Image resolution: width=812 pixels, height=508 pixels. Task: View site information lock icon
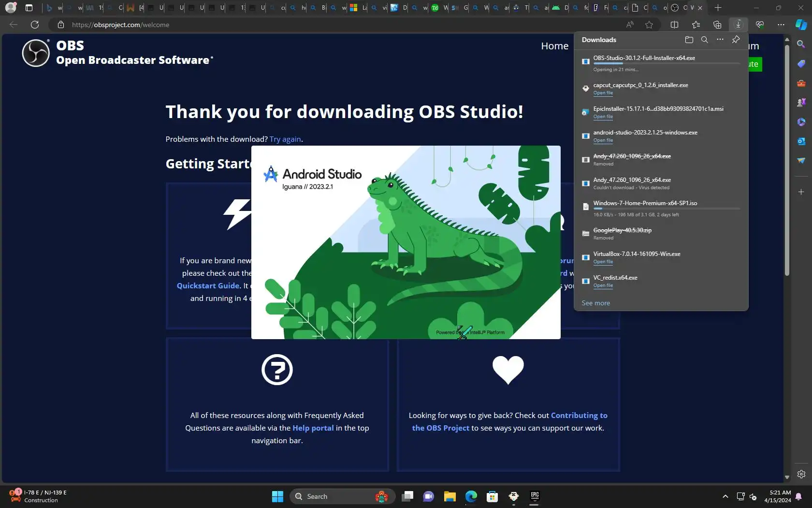pos(60,25)
